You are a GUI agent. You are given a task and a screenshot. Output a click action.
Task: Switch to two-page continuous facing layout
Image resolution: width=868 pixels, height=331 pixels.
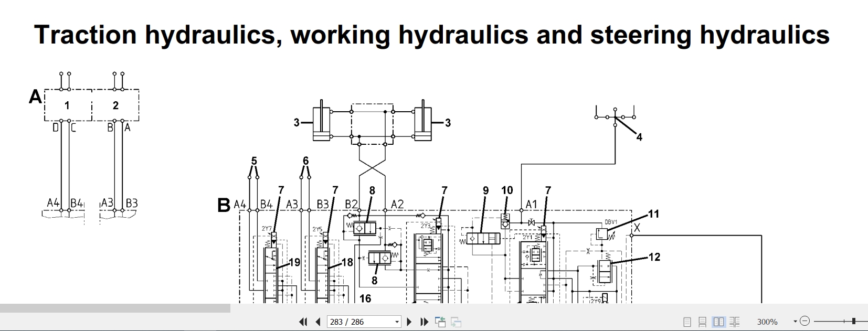point(735,322)
